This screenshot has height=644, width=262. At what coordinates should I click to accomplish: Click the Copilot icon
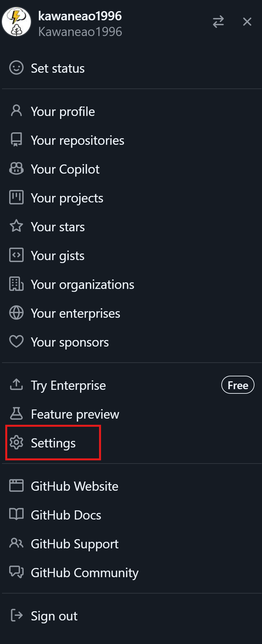pyautogui.click(x=16, y=169)
